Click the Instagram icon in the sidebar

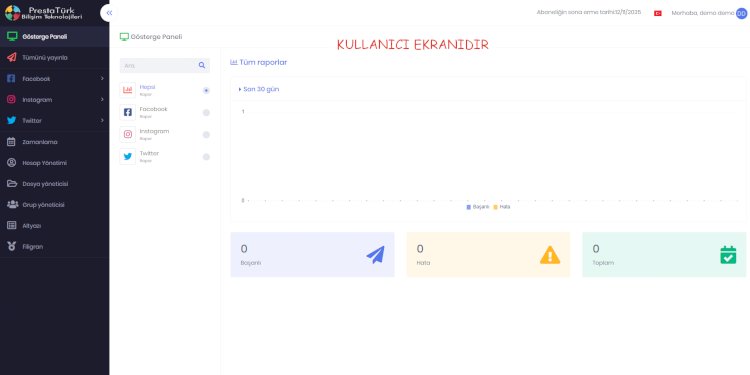[x=11, y=99]
